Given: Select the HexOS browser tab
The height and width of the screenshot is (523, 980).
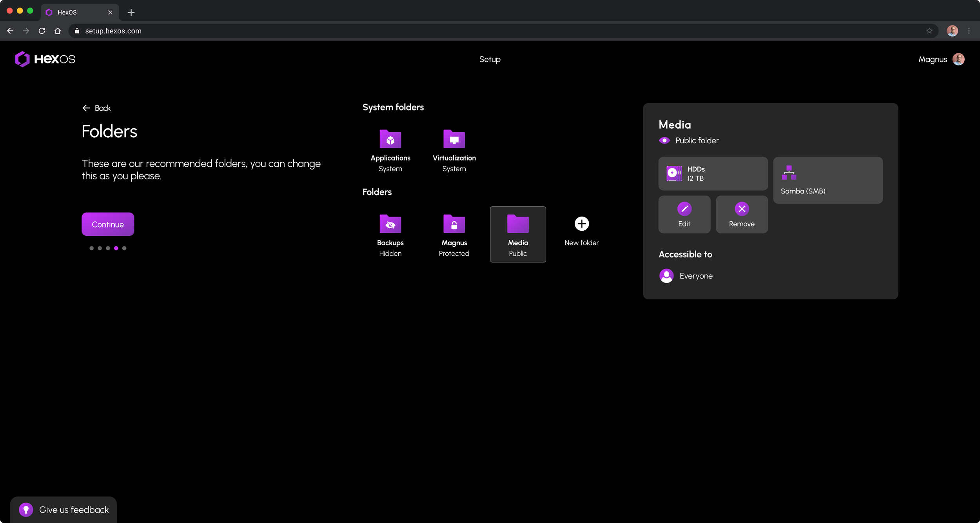Looking at the screenshot, I should [x=80, y=13].
